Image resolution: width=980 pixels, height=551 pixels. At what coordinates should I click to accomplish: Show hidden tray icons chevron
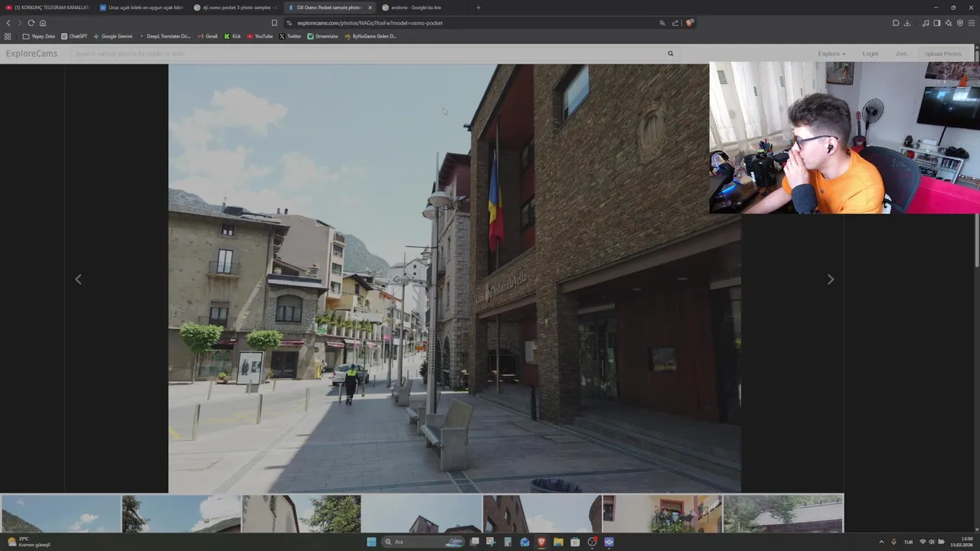pos(881,542)
